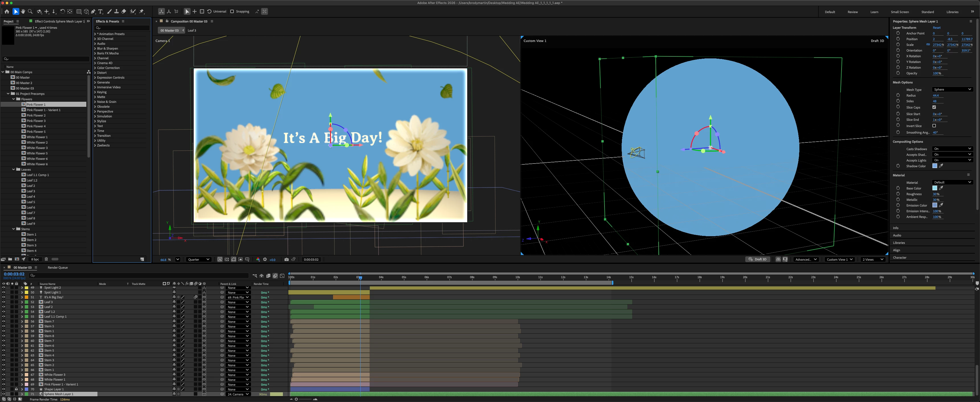
Task: Select the Clone Stamp tool
Action: (117, 11)
